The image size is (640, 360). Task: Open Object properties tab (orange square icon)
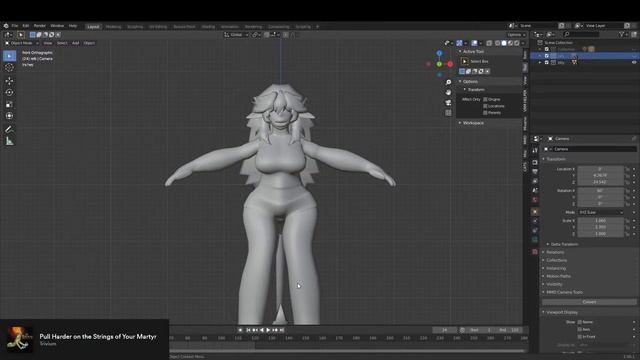click(535, 212)
